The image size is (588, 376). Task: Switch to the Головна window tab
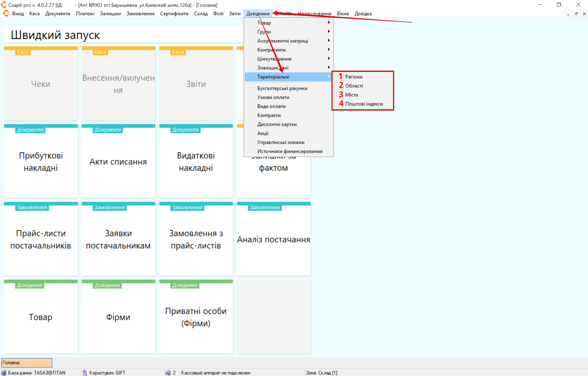tap(27, 363)
